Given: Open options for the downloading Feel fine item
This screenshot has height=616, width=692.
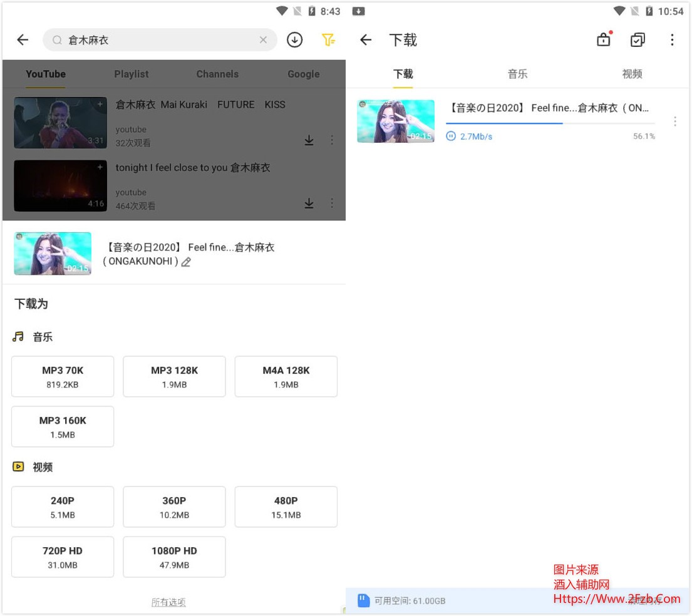Looking at the screenshot, I should coord(675,121).
